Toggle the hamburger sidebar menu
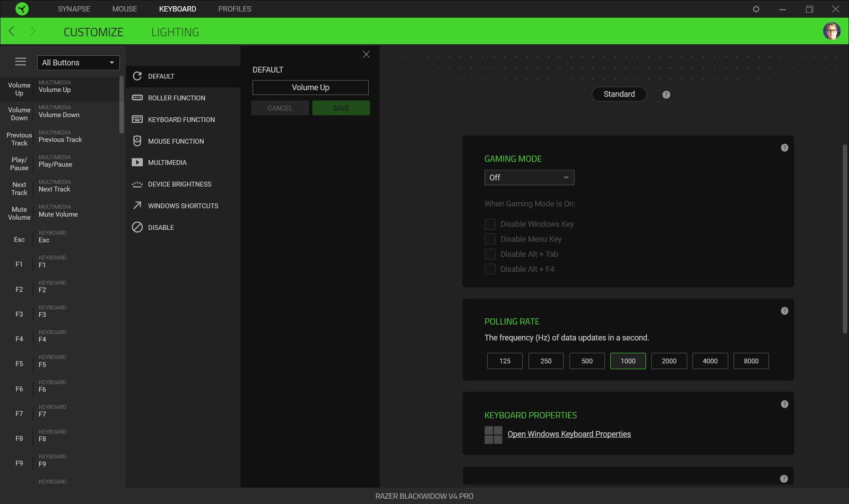The height and width of the screenshot is (504, 849). [x=21, y=62]
